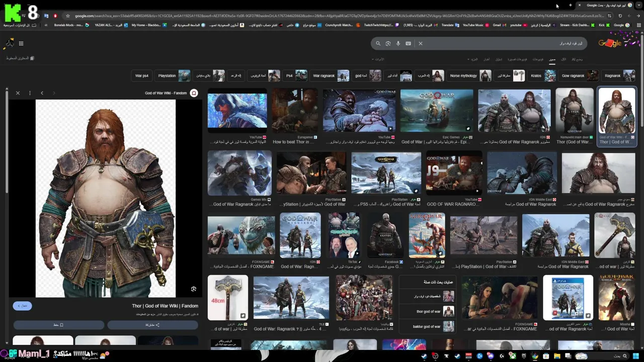644x362 pixels.
Task: Open the large Thor preview image
Action: coord(106,199)
